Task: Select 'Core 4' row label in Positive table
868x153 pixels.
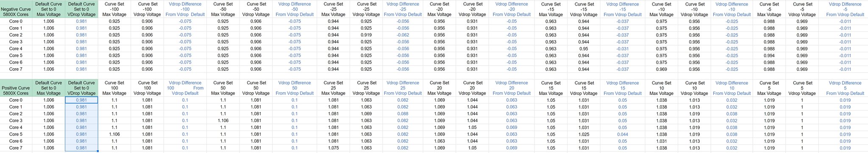Action: coord(16,127)
